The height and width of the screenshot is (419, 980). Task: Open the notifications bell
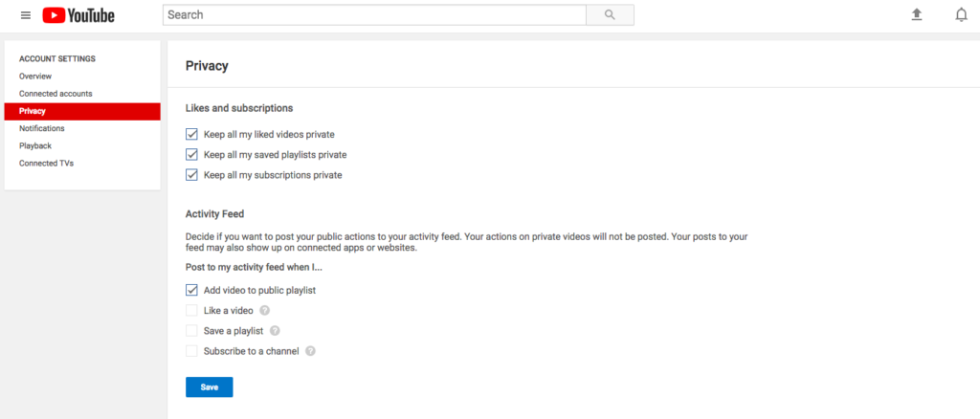(961, 15)
